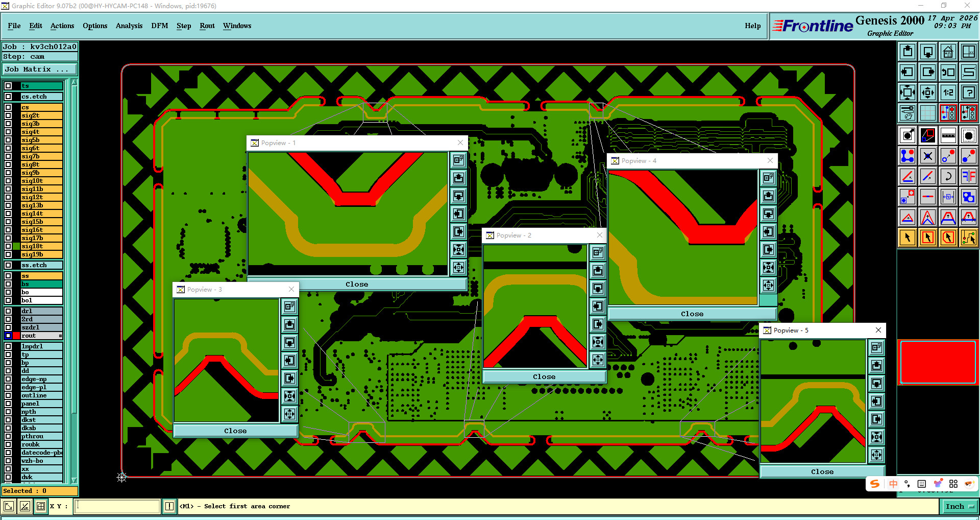Click the large red color swatch

click(x=938, y=362)
